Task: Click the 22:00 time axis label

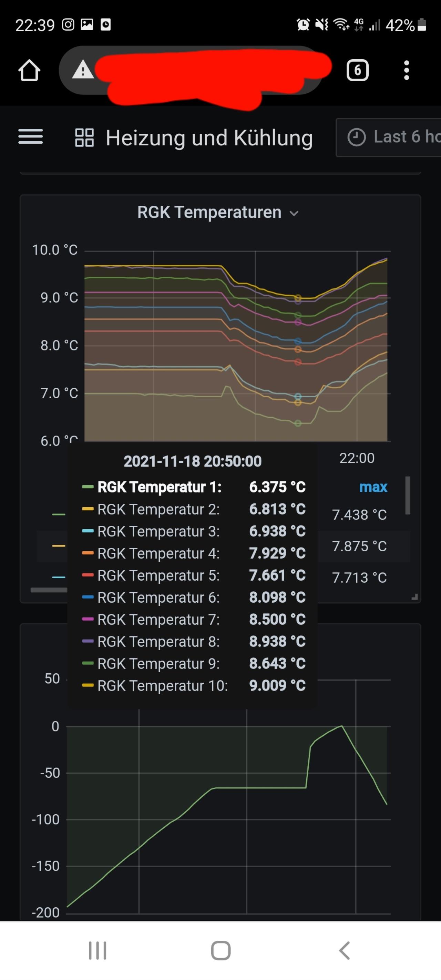Action: click(x=357, y=458)
